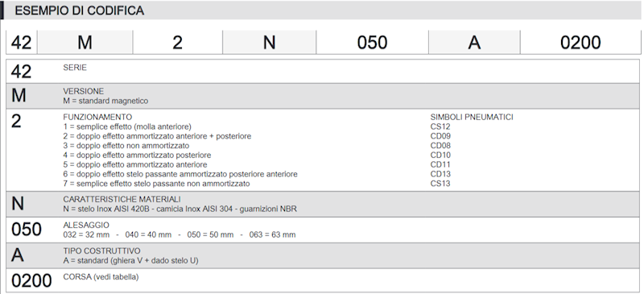
Task: Select the M cell in code row
Action: pos(85,43)
